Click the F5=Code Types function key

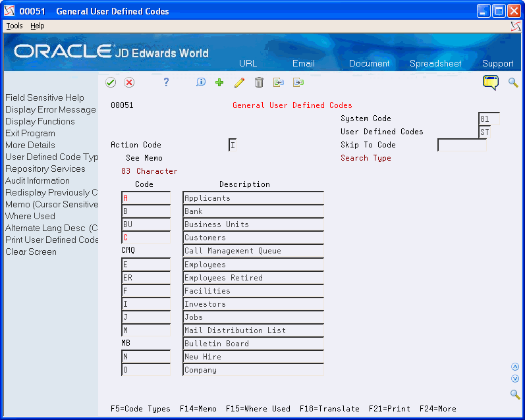click(140, 409)
